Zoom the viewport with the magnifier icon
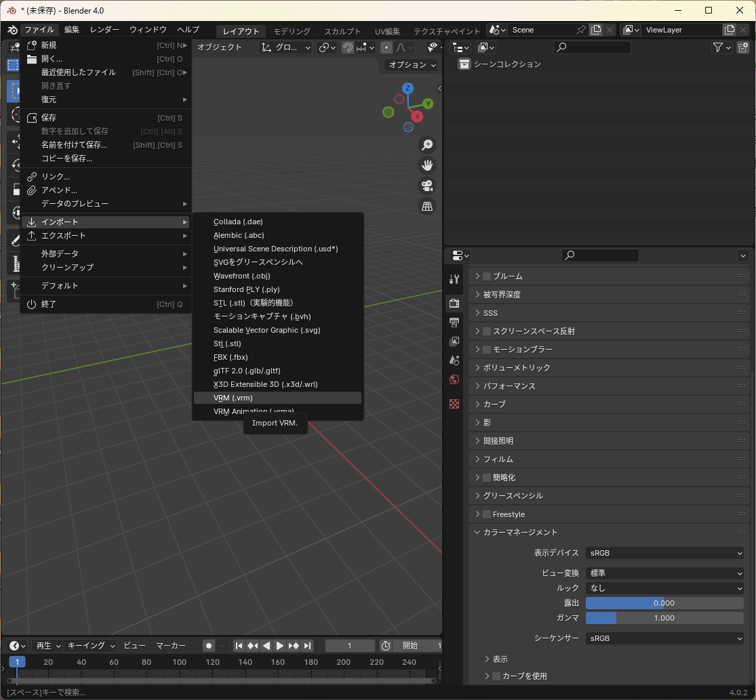Image resolution: width=756 pixels, height=700 pixels. [x=427, y=144]
